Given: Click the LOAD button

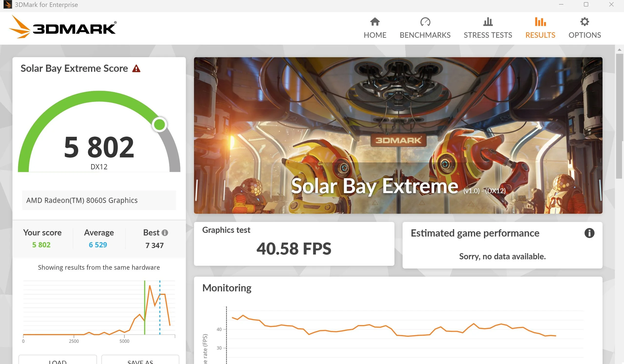Looking at the screenshot, I should (x=58, y=361).
